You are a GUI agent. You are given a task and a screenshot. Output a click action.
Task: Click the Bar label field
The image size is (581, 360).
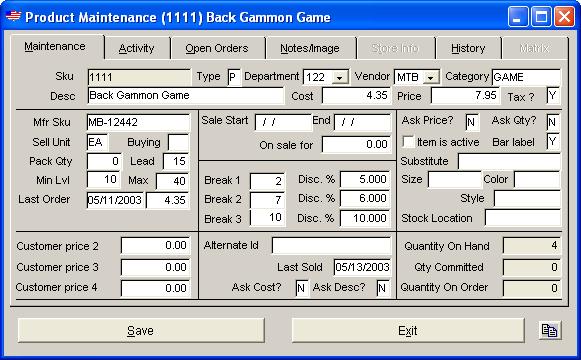(x=553, y=141)
